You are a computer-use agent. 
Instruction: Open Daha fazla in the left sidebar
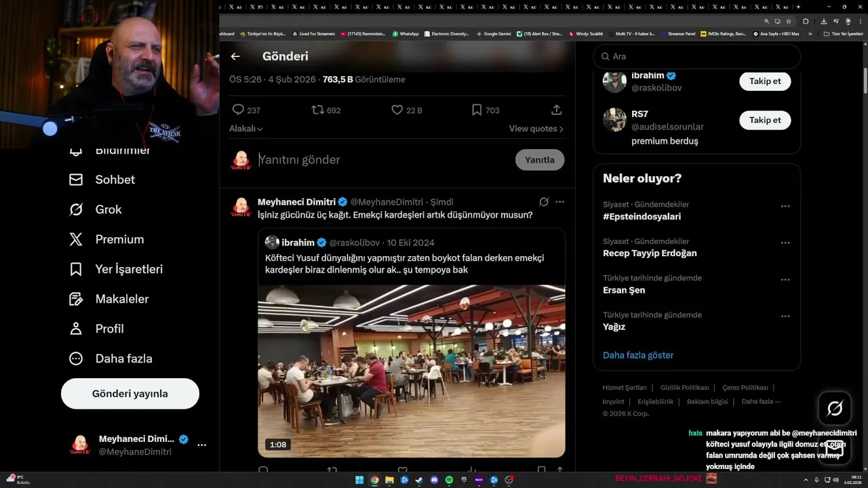[111, 359]
